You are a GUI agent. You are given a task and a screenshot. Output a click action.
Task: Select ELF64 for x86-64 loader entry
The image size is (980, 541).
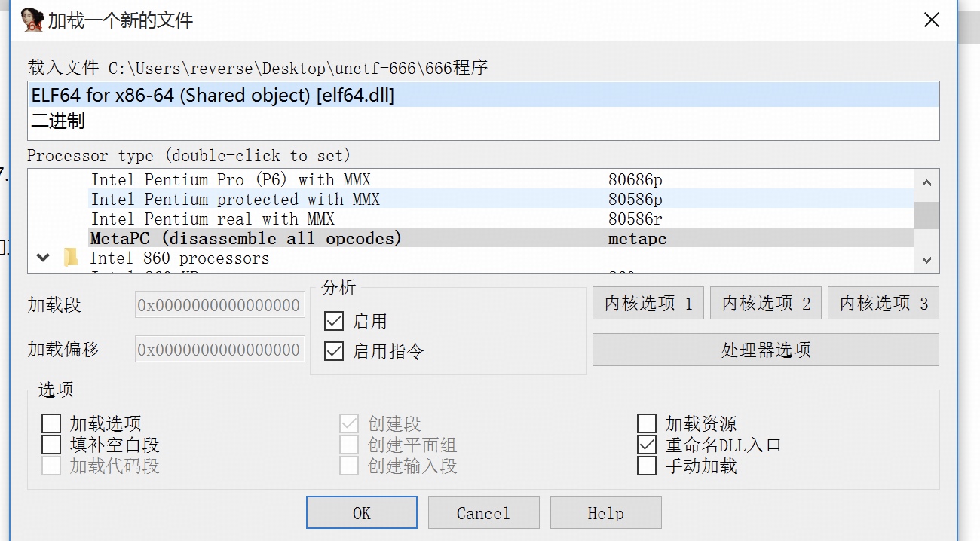click(x=213, y=96)
